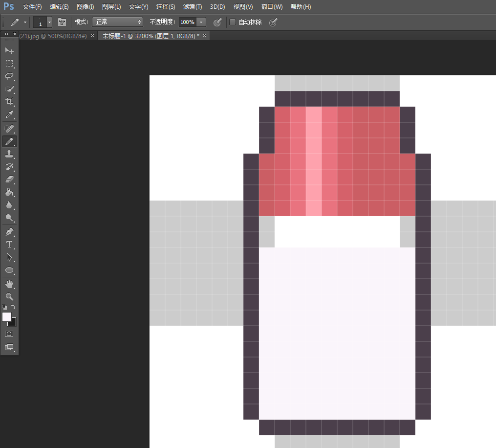This screenshot has height=448, width=496.
Task: Close the 未标题-1 document tab
Action: 205,36
